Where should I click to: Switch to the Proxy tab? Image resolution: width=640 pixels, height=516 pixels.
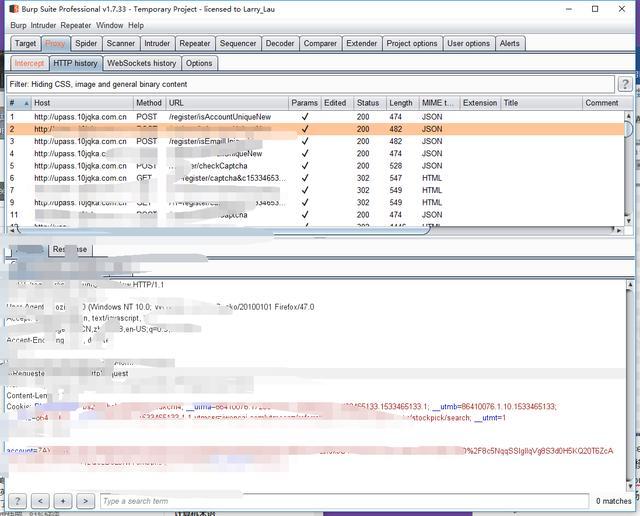click(x=55, y=43)
